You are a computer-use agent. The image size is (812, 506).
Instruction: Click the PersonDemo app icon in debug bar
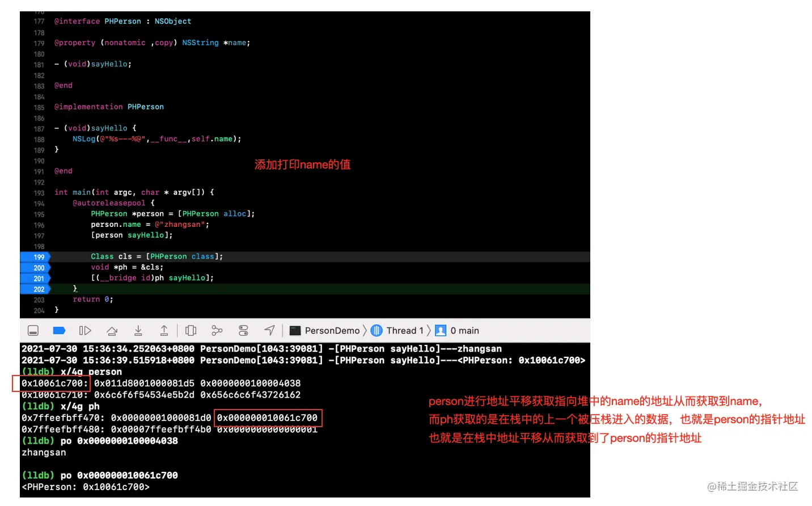pyautogui.click(x=295, y=330)
